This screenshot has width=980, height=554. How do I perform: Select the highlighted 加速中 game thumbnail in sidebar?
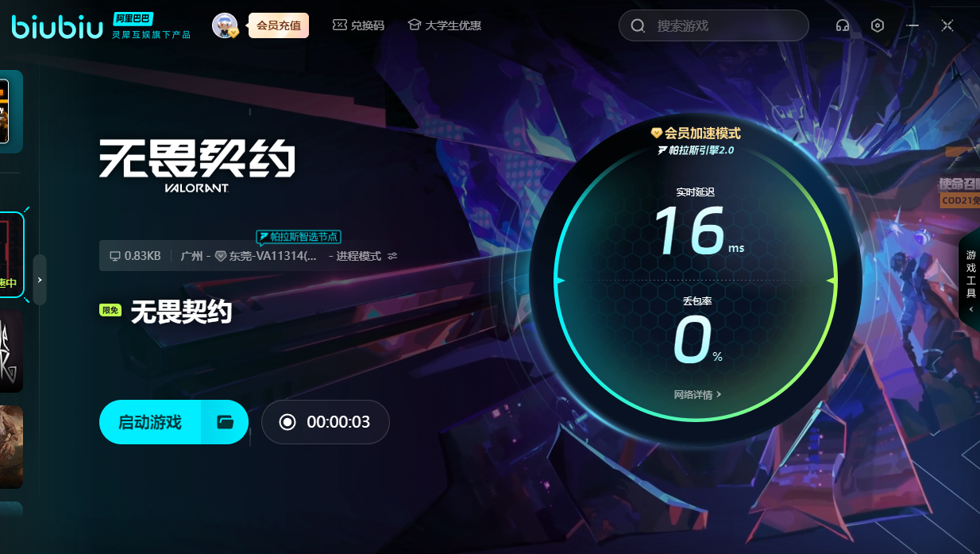[11, 256]
